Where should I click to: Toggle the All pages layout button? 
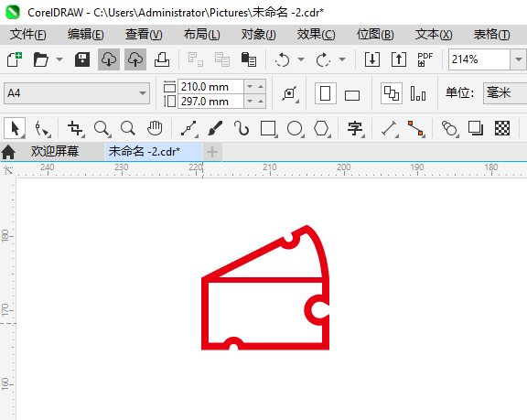[x=392, y=93]
